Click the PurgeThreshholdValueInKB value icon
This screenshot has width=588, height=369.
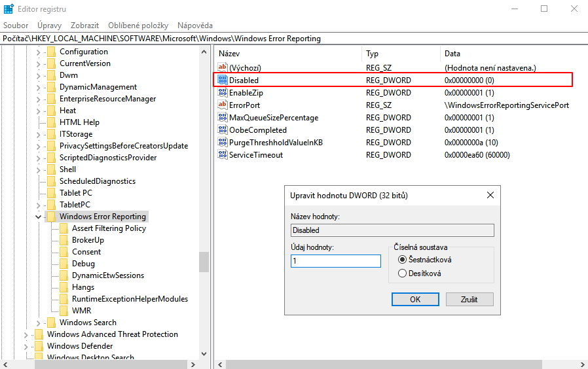(223, 142)
